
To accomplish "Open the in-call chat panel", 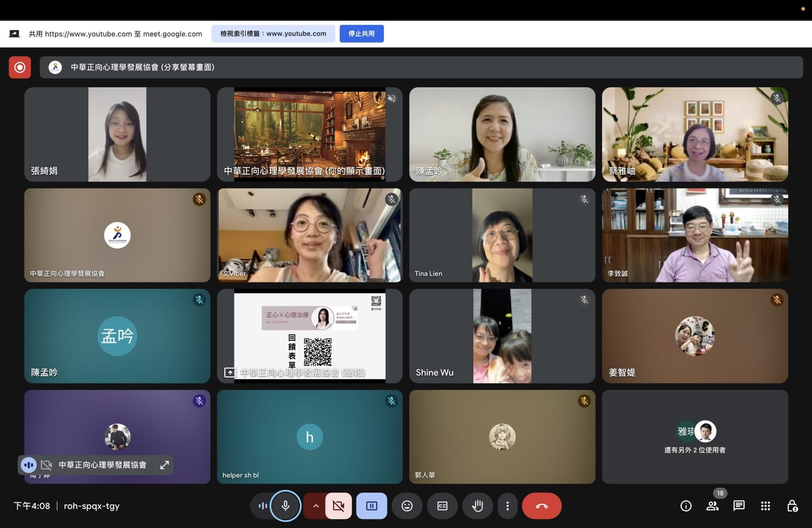I will pos(739,506).
